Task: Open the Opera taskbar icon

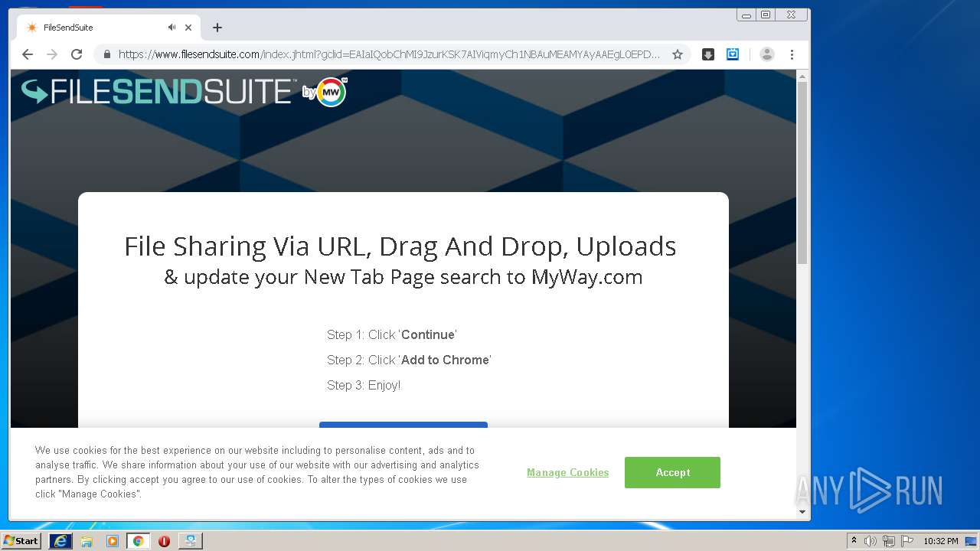Action: pyautogui.click(x=164, y=541)
